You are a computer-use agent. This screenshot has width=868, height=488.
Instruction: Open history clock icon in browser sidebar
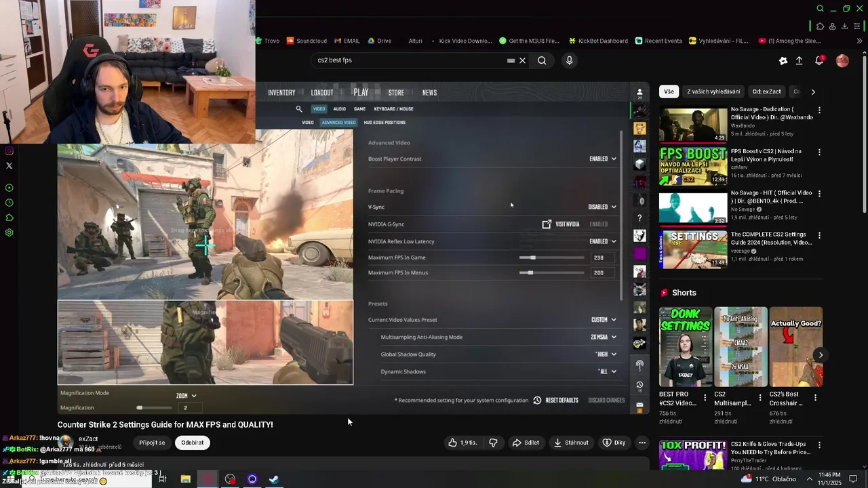pyautogui.click(x=9, y=203)
